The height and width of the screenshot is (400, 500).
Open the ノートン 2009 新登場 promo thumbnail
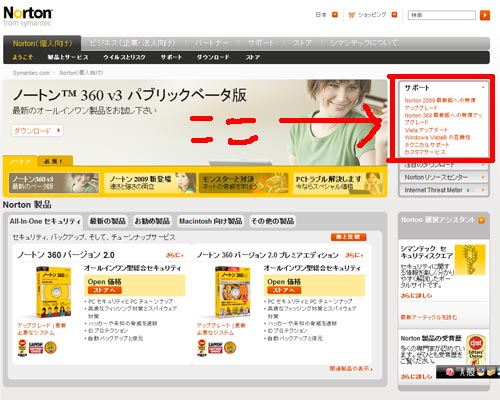coord(150,183)
